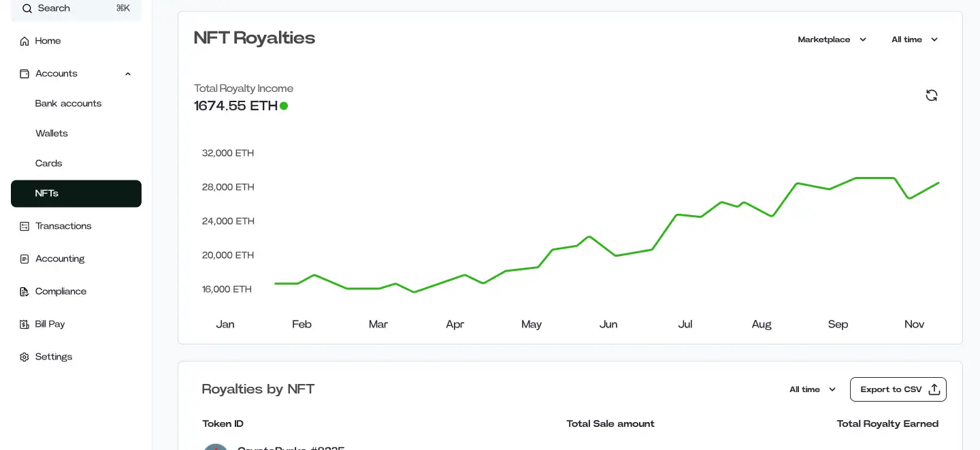
Task: Go to Wallets in sidebar
Action: 52,133
